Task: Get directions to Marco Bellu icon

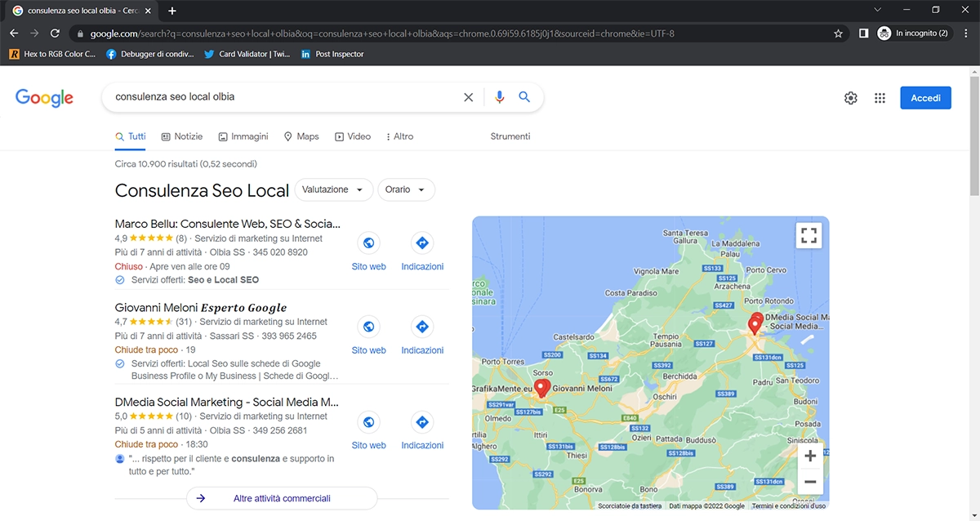Action: [422, 243]
